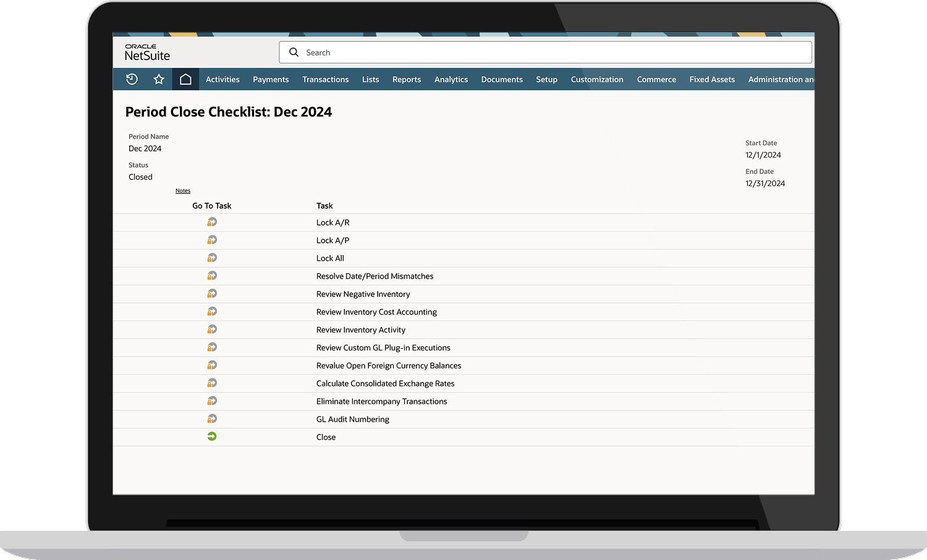Open the Payments menu
Viewport: 927px width, 560px height.
[271, 79]
